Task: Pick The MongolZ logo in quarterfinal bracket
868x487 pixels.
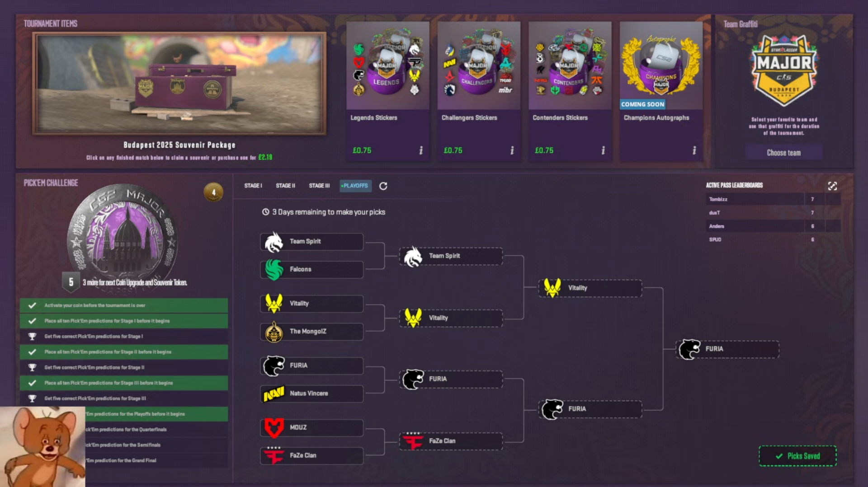Action: (274, 332)
